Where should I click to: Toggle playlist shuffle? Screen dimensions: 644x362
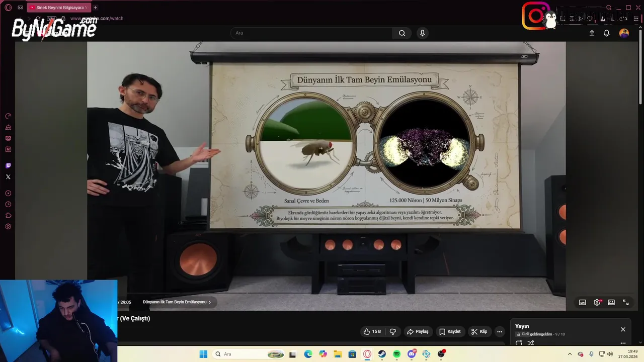(x=531, y=343)
